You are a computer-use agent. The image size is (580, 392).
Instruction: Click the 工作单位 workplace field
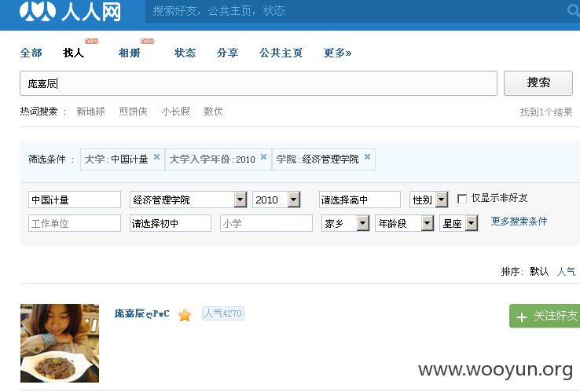(75, 223)
